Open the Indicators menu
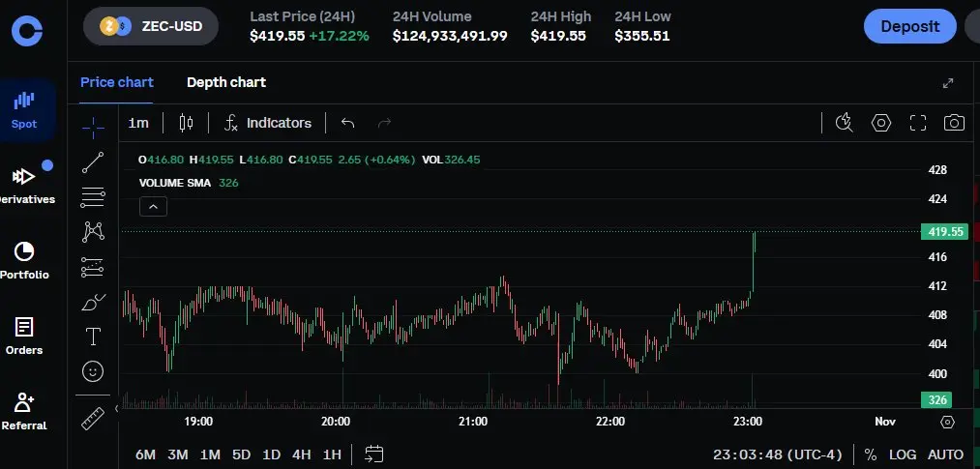Viewport: 980px width, 469px height. click(268, 123)
